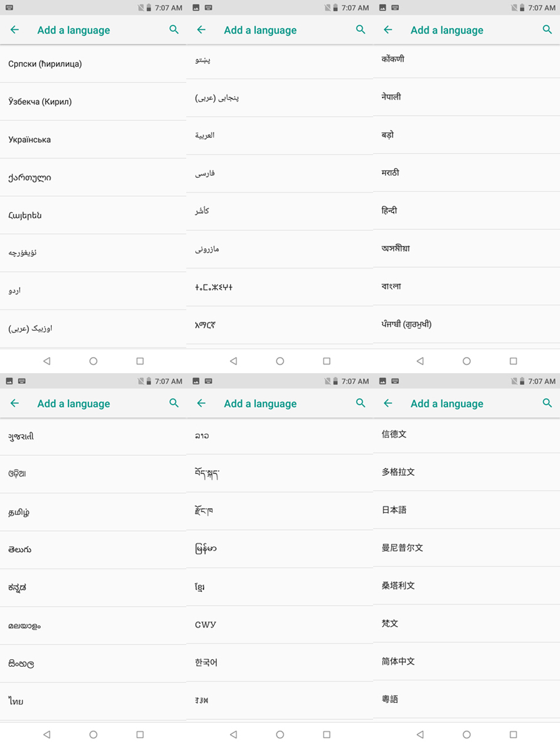Select Українська from the language list

[93, 140]
